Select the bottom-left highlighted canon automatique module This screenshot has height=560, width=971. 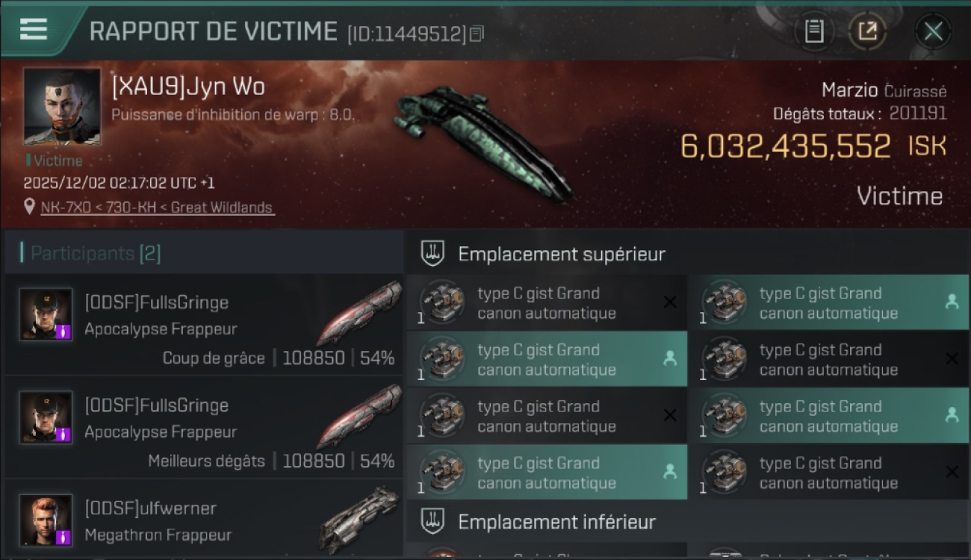point(547,473)
